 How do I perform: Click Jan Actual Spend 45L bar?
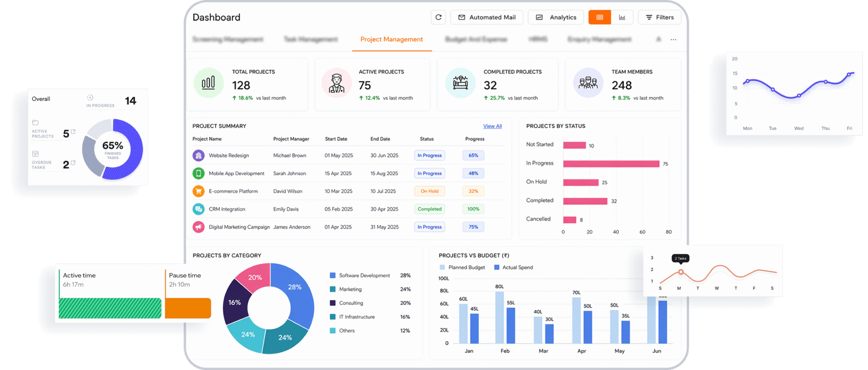coord(474,328)
